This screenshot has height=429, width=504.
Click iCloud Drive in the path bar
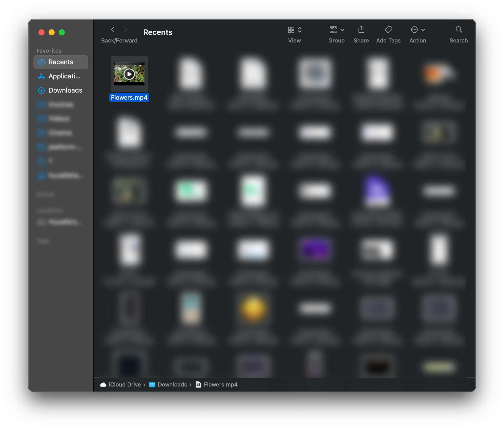[124, 385]
